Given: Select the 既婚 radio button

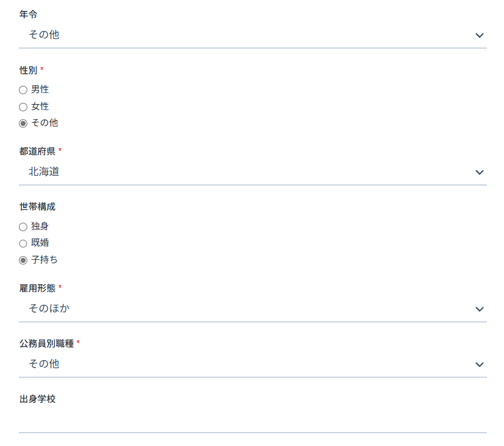Looking at the screenshot, I should pyautogui.click(x=23, y=243).
